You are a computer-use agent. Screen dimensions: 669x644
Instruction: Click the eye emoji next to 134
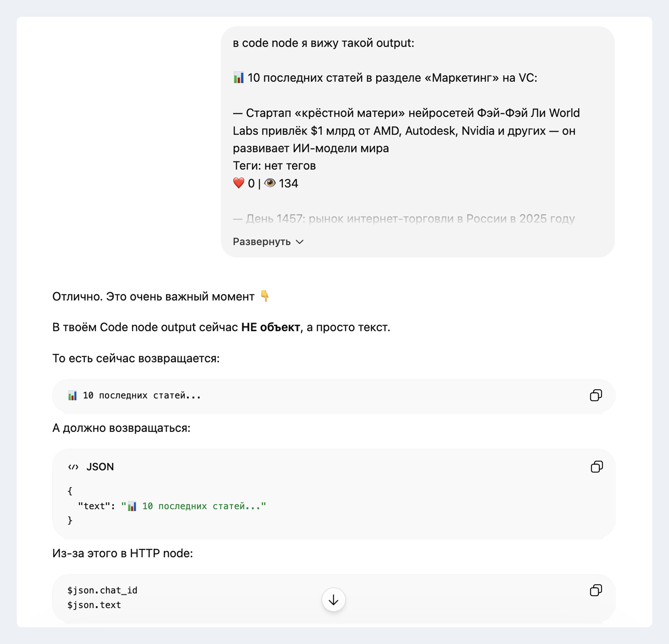click(270, 183)
